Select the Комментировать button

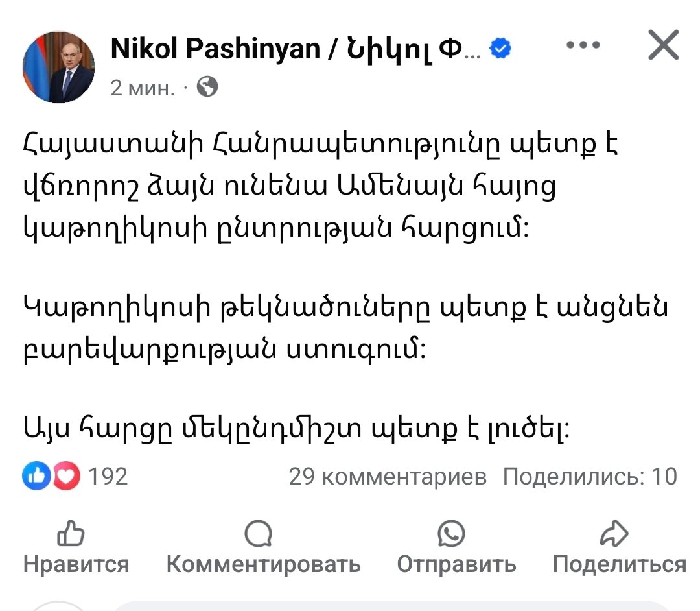264,547
